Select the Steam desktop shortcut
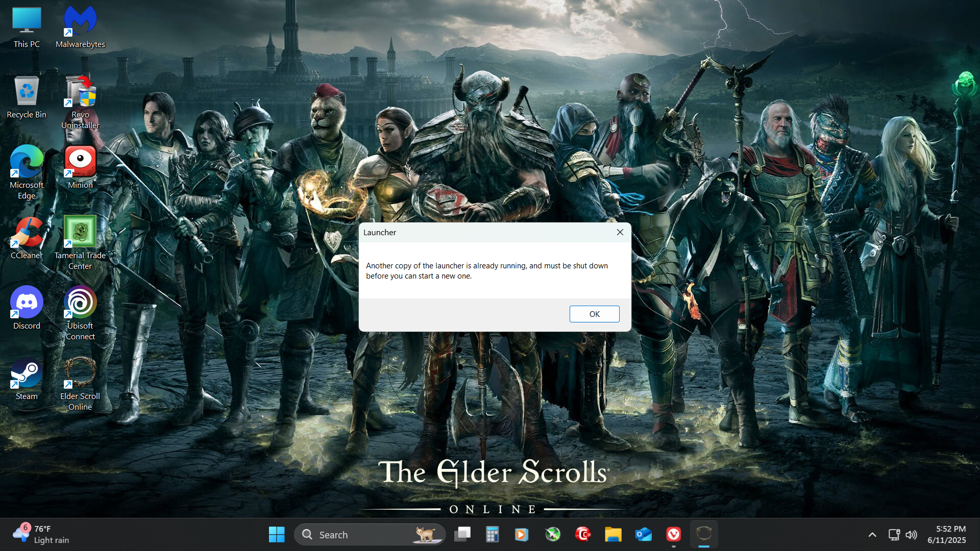 (x=27, y=379)
